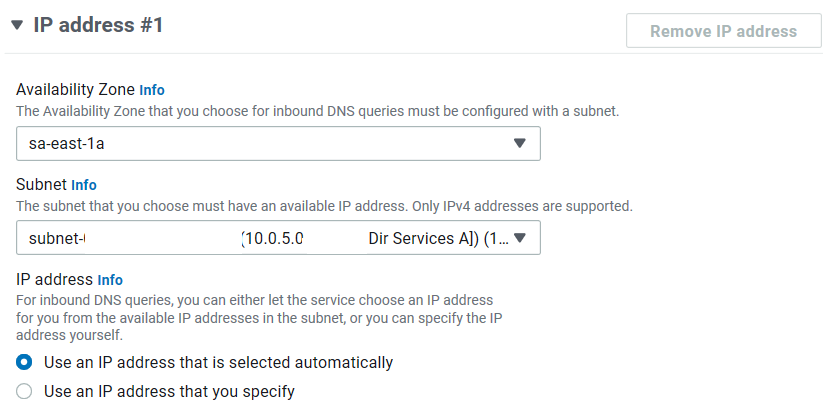Image resolution: width=823 pixels, height=404 pixels.
Task: Click the sa-east-1a value text
Action: coord(66,143)
